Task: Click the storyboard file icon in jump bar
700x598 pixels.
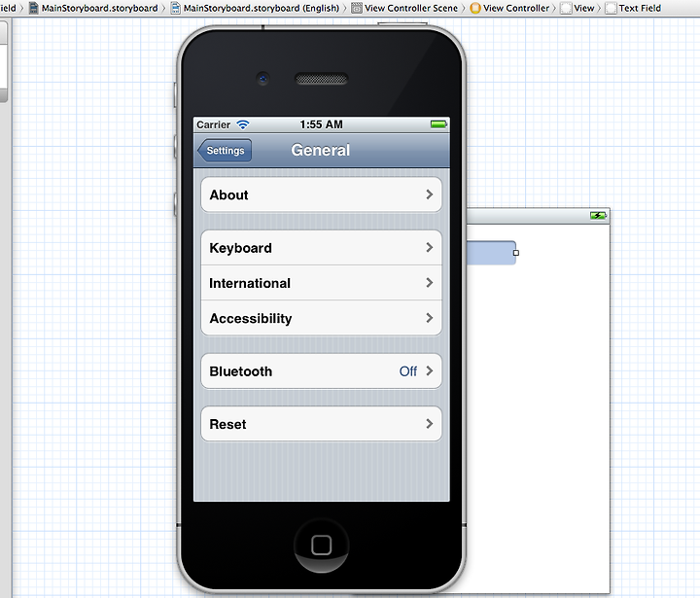Action: (x=33, y=8)
